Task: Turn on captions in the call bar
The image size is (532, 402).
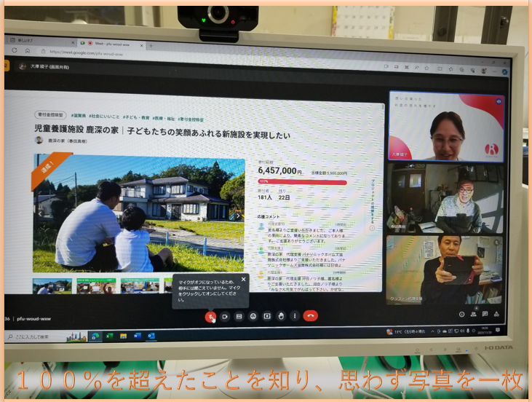Action: pos(239,316)
